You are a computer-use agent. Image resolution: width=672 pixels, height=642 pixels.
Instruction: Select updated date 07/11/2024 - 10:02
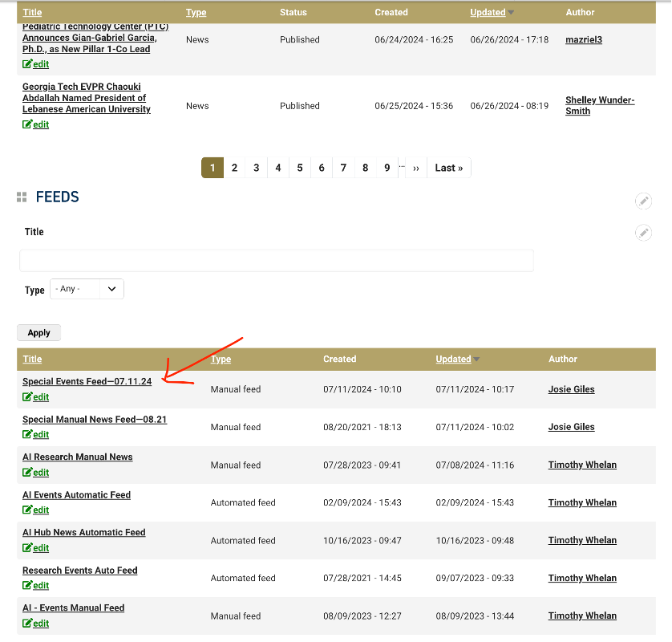pyautogui.click(x=475, y=427)
